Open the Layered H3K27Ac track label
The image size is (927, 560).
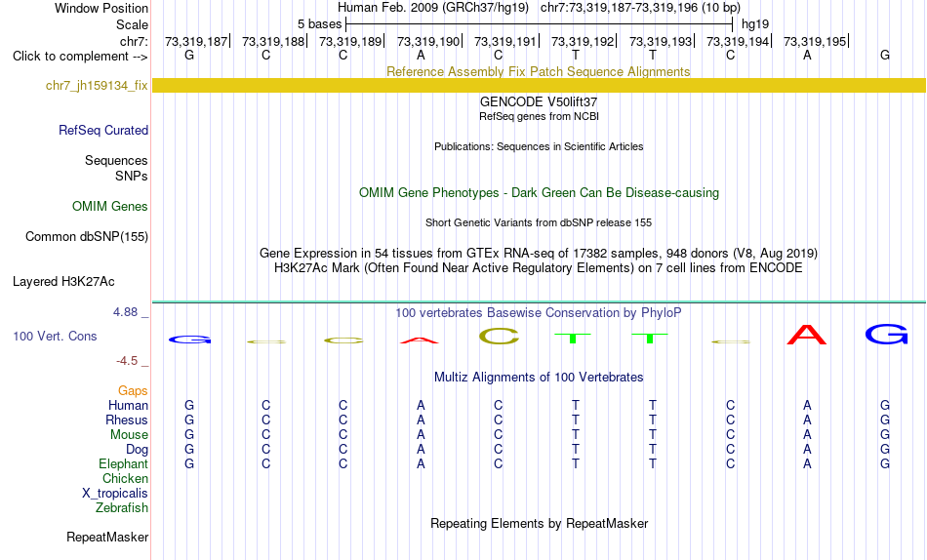[x=63, y=282]
